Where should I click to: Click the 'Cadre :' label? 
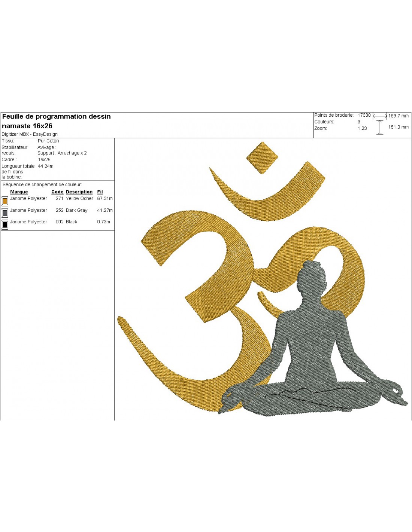click(x=9, y=160)
